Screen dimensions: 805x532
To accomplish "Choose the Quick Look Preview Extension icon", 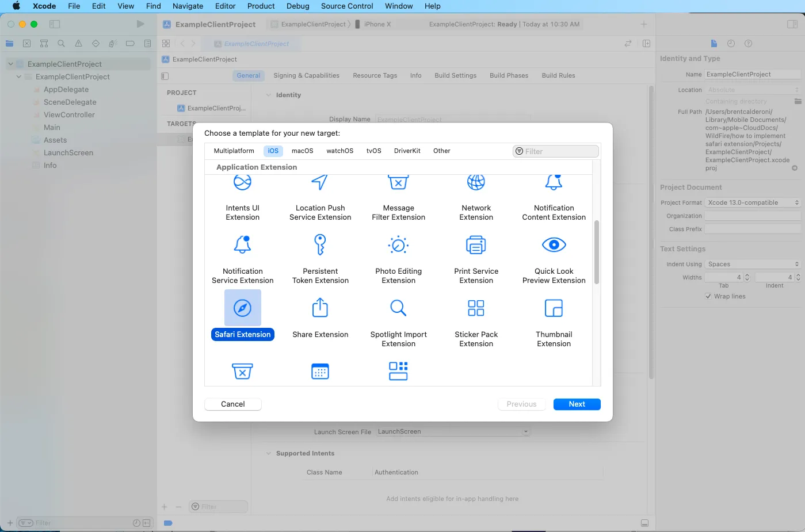I will 554,244.
